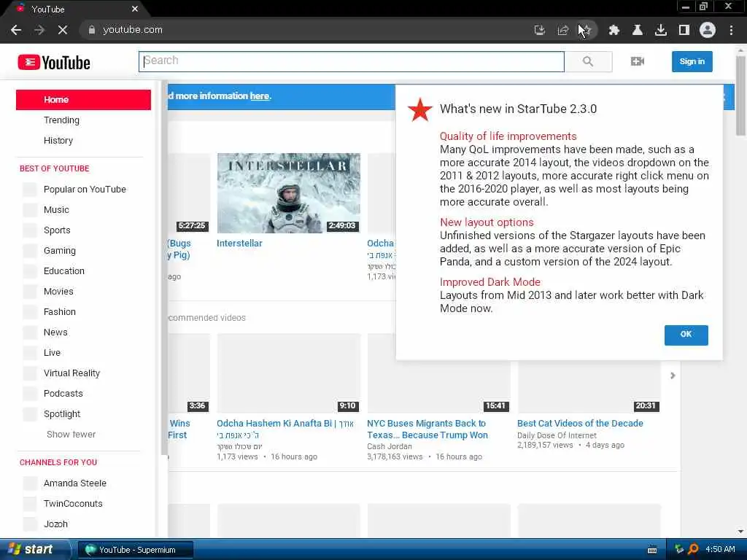Open the Amanda Steele channel
The height and width of the screenshot is (560, 747).
click(x=75, y=483)
